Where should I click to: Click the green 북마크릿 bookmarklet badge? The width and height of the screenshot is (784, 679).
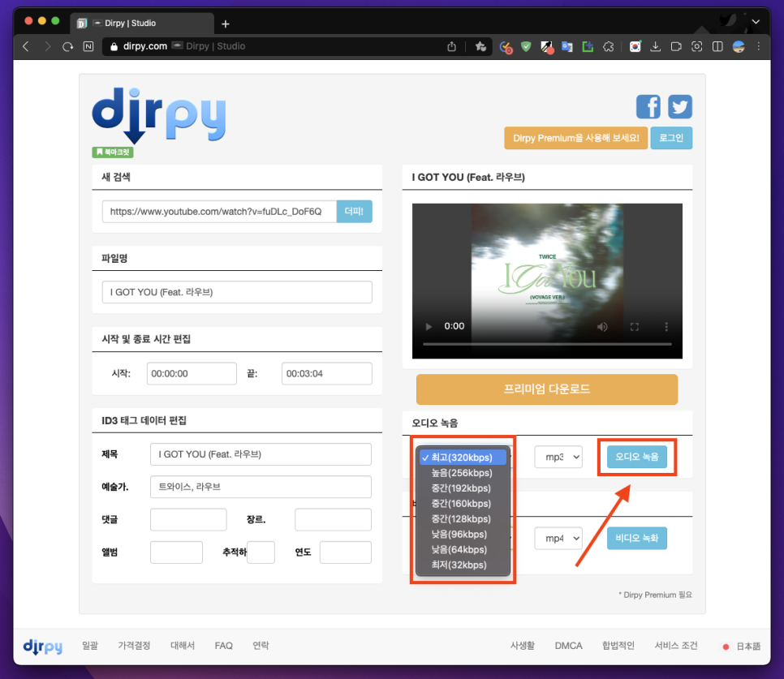click(x=113, y=152)
